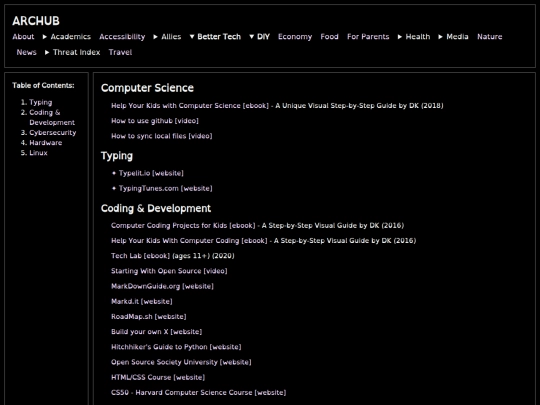This screenshot has width=540, height=405.
Task: Go to the Food section
Action: pyautogui.click(x=330, y=37)
